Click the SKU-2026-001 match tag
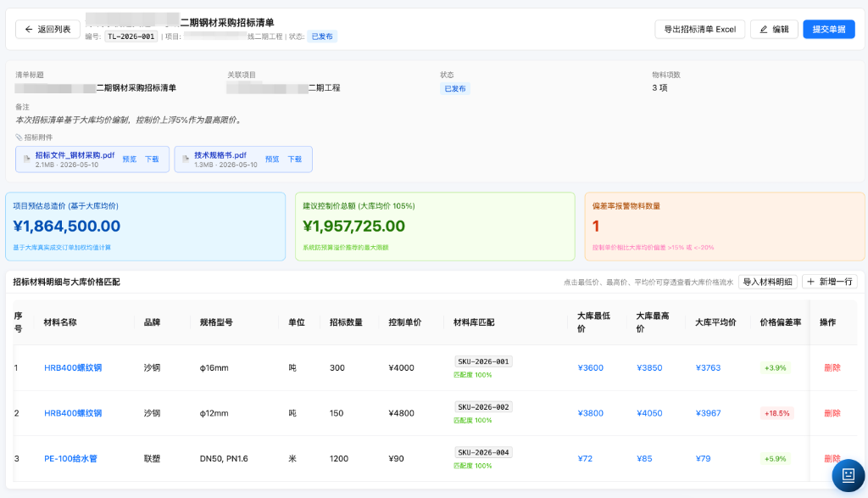 tap(483, 361)
